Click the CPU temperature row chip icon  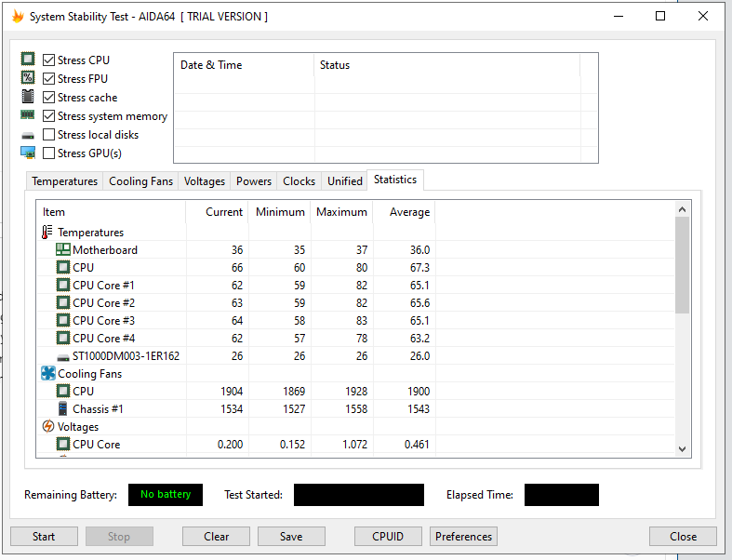click(63, 267)
